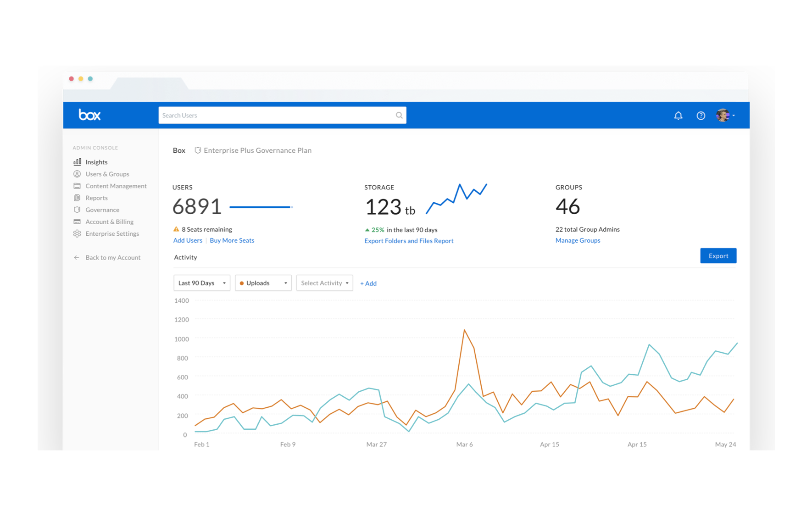Open the Insights panel in the sidebar

pyautogui.click(x=96, y=161)
